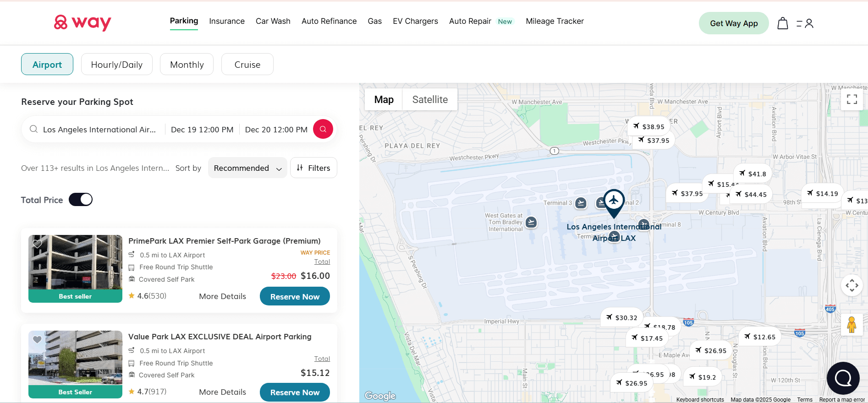Open PrimePark LAX garage thumbnail
This screenshot has width=868, height=403.
coord(75,268)
